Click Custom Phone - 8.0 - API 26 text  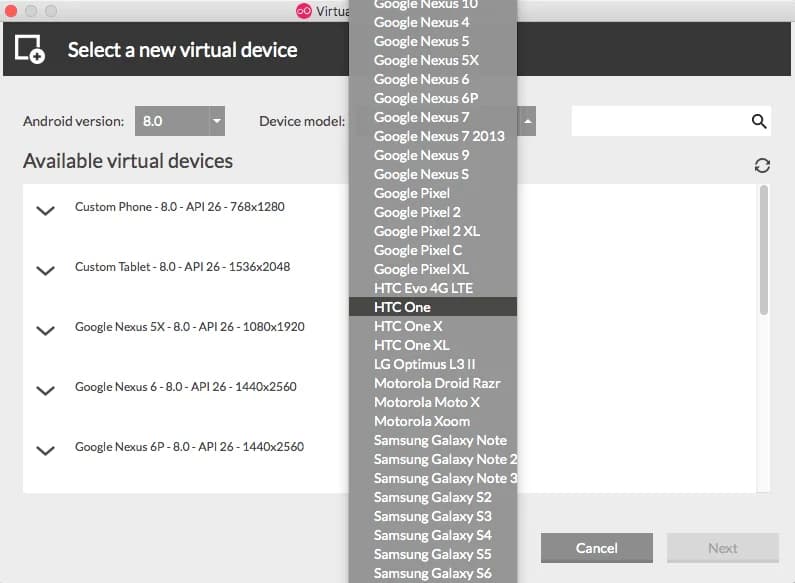coord(179,207)
